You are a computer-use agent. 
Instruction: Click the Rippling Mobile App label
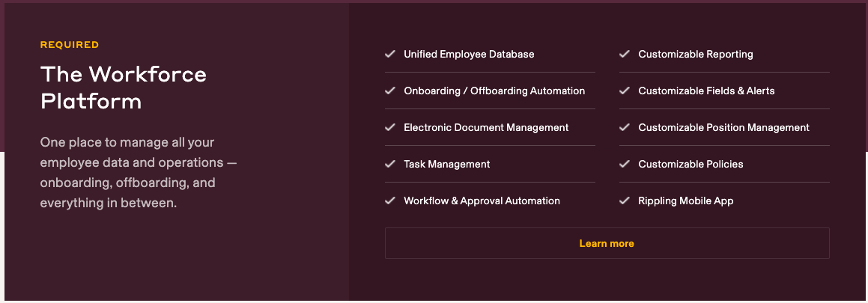point(685,201)
